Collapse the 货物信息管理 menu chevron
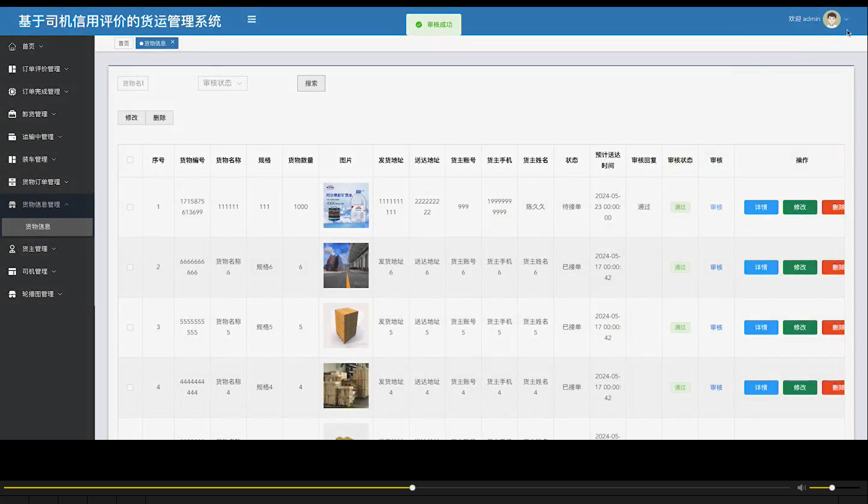868x504 pixels. [x=66, y=204]
